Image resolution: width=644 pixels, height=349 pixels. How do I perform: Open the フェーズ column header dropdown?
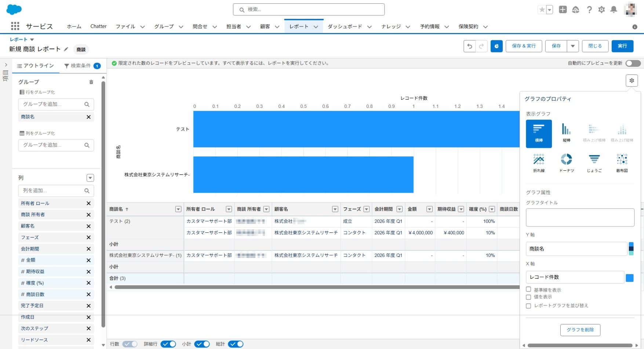[366, 209]
